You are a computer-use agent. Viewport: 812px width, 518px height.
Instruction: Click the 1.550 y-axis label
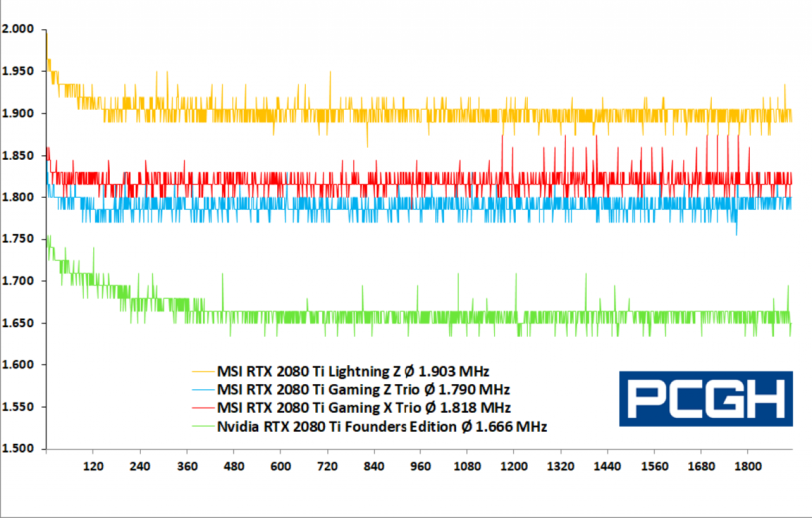17,407
